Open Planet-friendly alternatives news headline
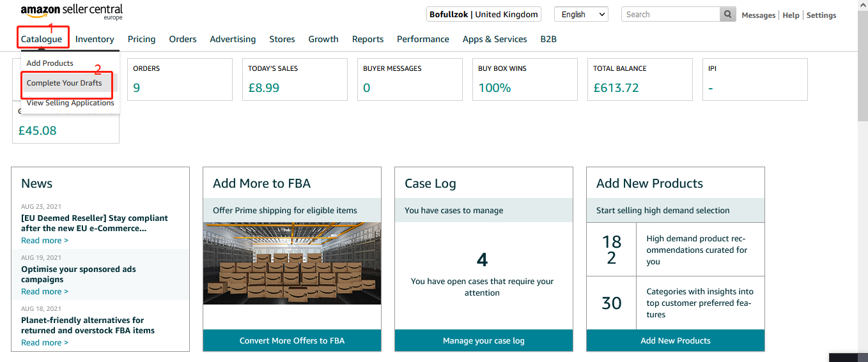This screenshot has height=362, width=868. pyautogui.click(x=88, y=325)
